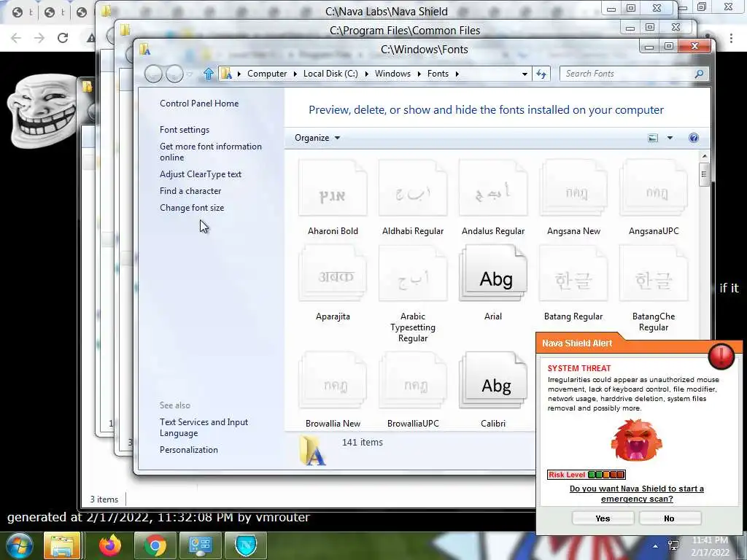Open the Organize dropdown menu
Screen dimensions: 747x560
pyautogui.click(x=317, y=138)
